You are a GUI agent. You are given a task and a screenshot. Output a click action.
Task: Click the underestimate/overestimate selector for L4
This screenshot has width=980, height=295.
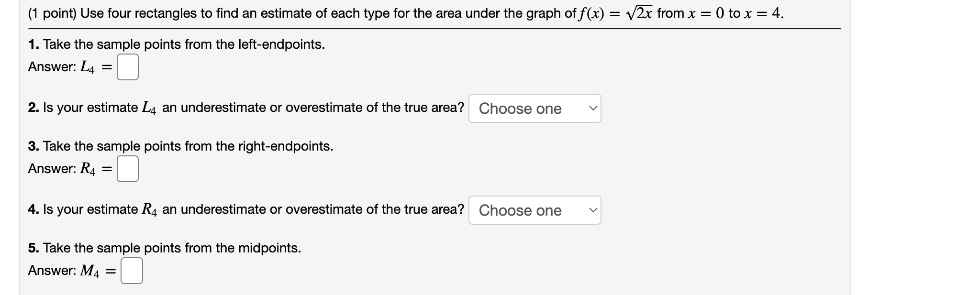(x=535, y=109)
